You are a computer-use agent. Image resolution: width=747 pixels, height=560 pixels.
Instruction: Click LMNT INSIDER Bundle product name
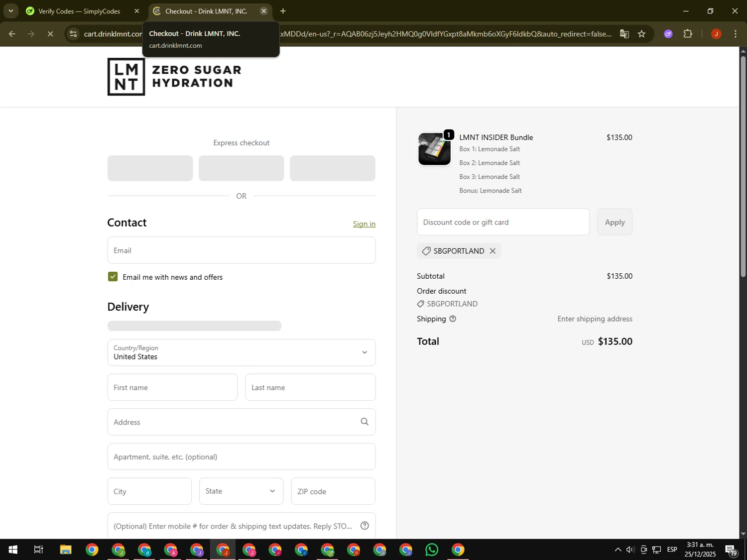tap(496, 137)
